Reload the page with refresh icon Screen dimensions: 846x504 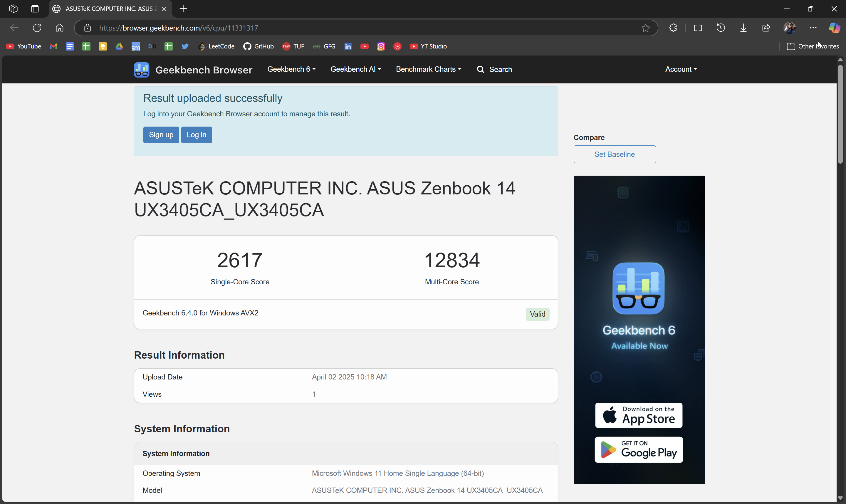point(37,28)
